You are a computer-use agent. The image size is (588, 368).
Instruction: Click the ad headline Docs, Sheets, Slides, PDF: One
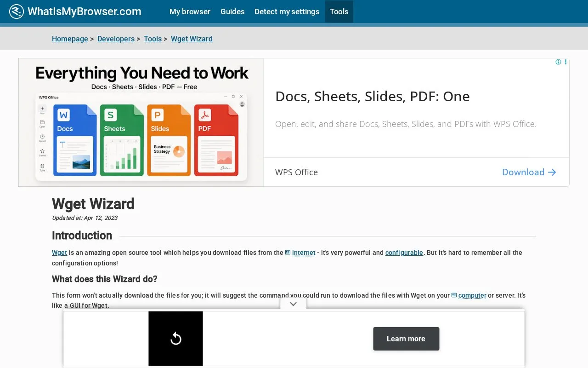click(373, 96)
